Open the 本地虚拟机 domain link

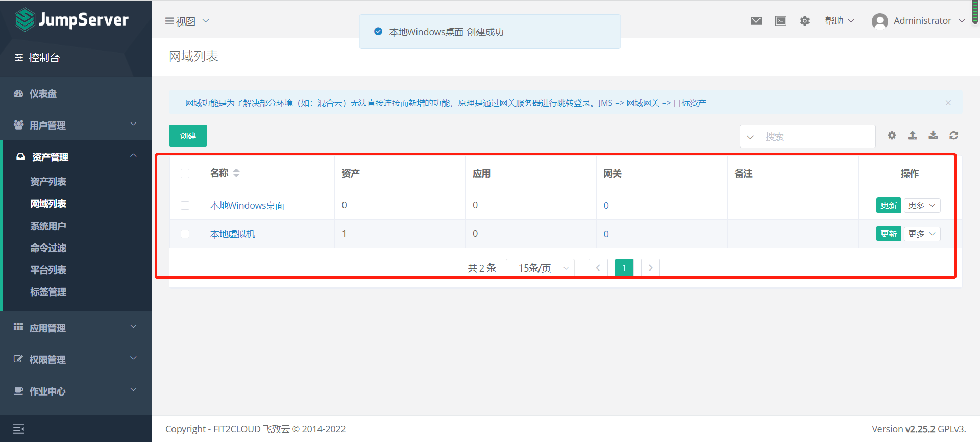click(232, 234)
